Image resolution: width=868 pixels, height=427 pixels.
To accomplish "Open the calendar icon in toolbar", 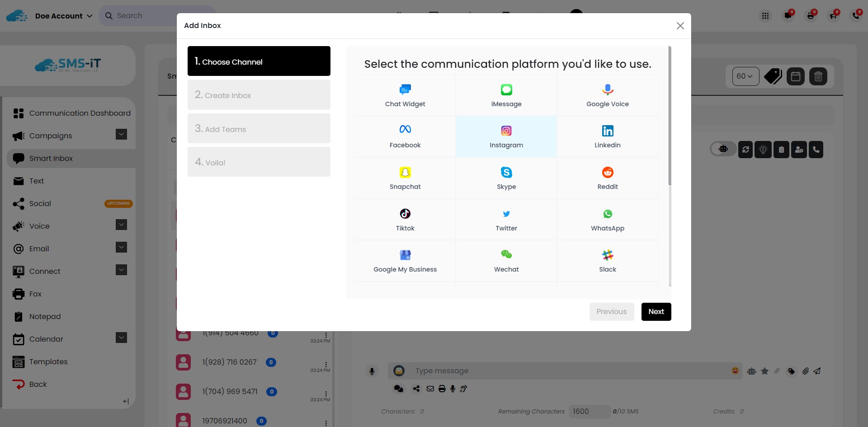I will (x=796, y=76).
